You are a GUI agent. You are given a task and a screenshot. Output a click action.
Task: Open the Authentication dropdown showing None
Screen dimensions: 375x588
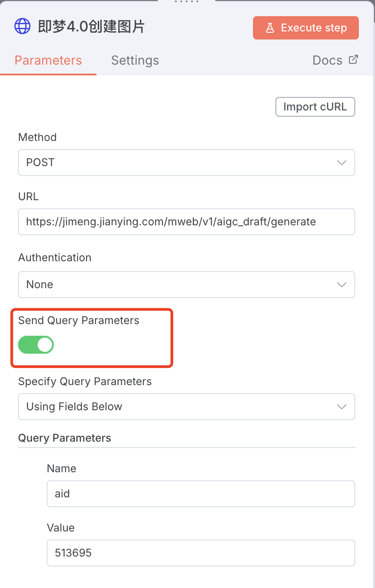[x=186, y=285]
